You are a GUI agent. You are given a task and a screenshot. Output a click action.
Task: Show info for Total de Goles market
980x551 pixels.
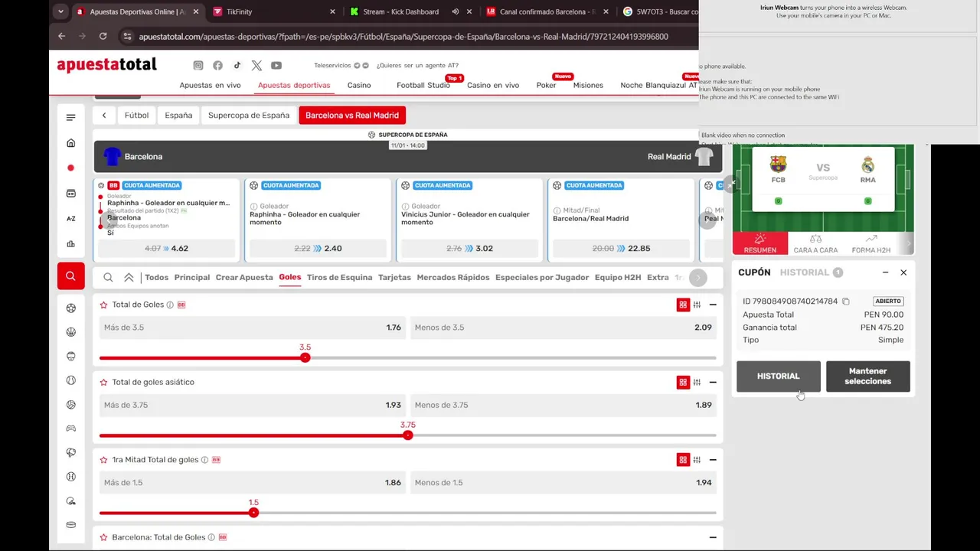coord(170,305)
